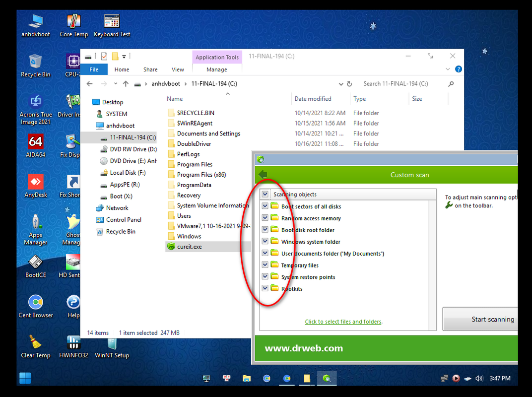Click Dr.Web back arrow icon
The width and height of the screenshot is (532, 397).
pos(263,175)
